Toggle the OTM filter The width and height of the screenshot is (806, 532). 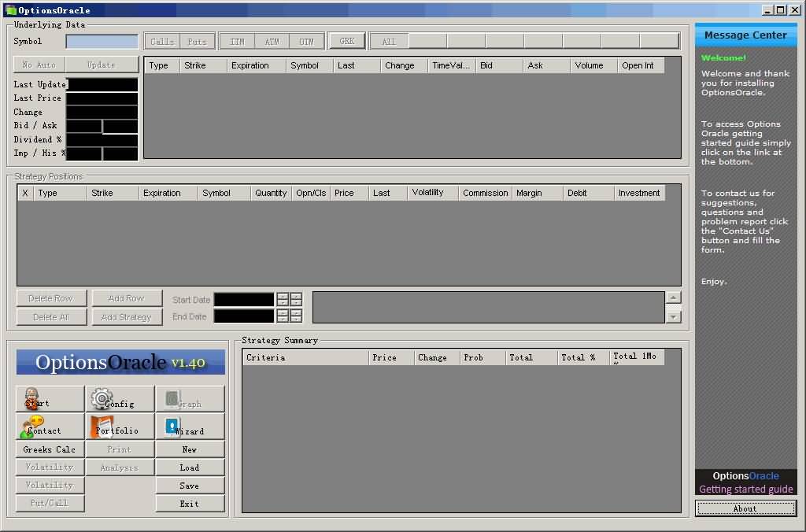[306, 41]
